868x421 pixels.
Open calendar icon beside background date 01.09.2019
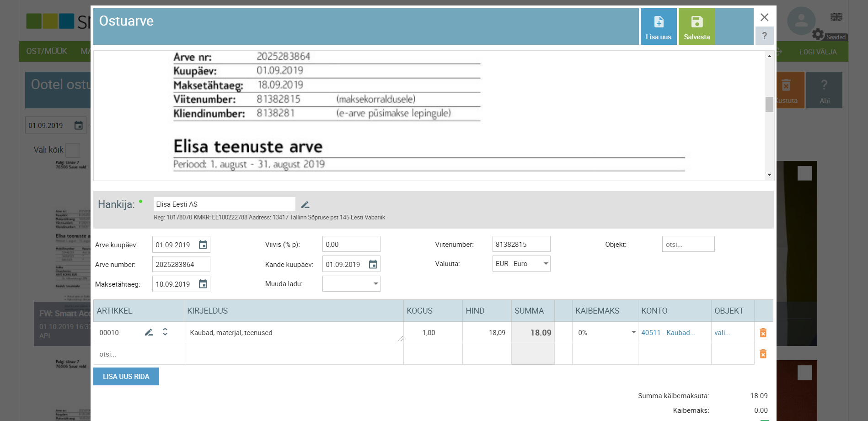point(79,125)
